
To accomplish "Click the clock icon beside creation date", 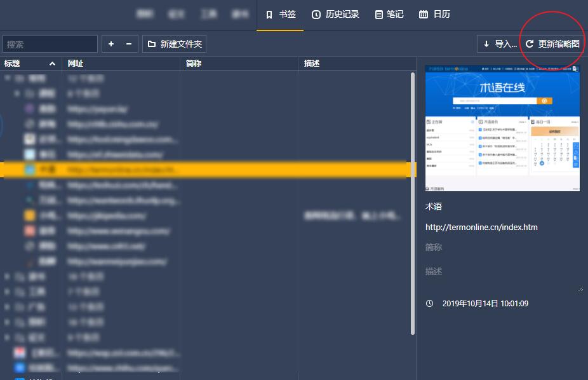I will click(430, 304).
